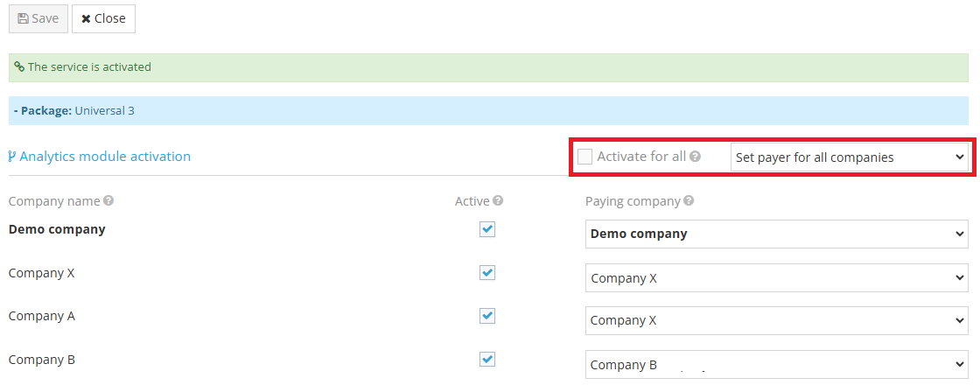Click the help icon next to Activate for all

pos(695,157)
